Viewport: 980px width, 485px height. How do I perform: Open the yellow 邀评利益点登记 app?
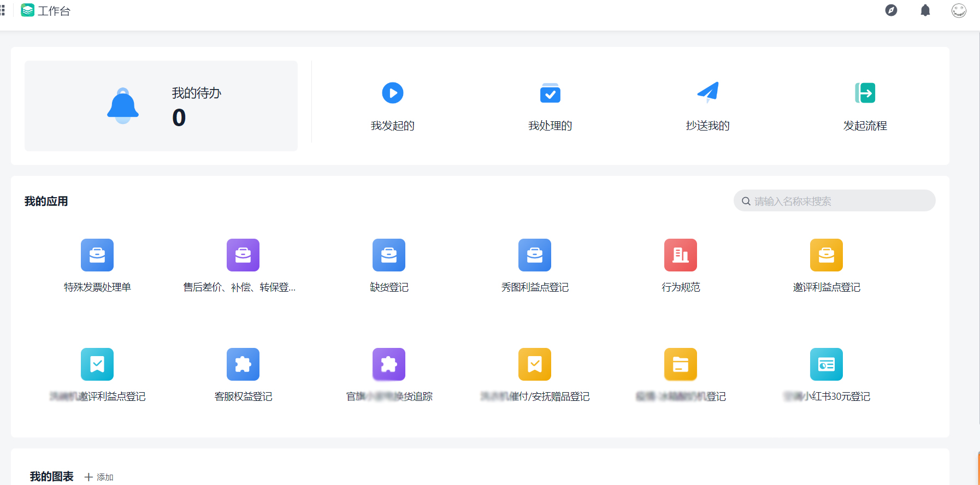[x=826, y=255]
